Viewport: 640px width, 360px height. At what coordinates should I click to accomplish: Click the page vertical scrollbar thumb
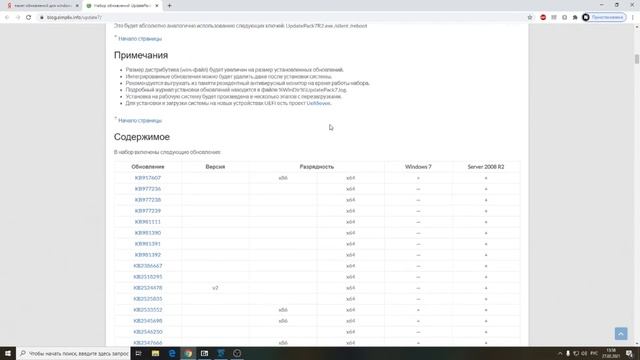[636, 59]
